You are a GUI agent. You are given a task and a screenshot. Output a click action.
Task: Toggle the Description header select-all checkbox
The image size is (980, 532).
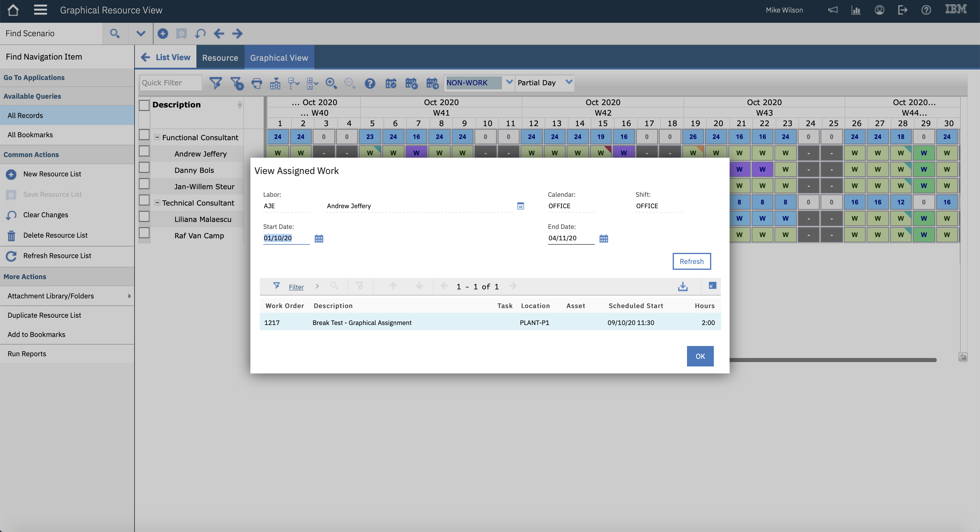pyautogui.click(x=144, y=105)
